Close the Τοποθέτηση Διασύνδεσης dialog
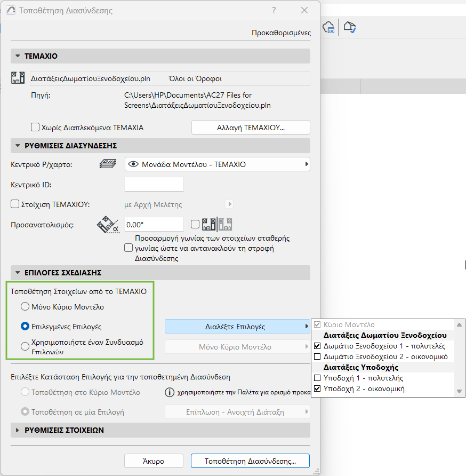Viewport: 466px width, 476px height. pos(304,10)
